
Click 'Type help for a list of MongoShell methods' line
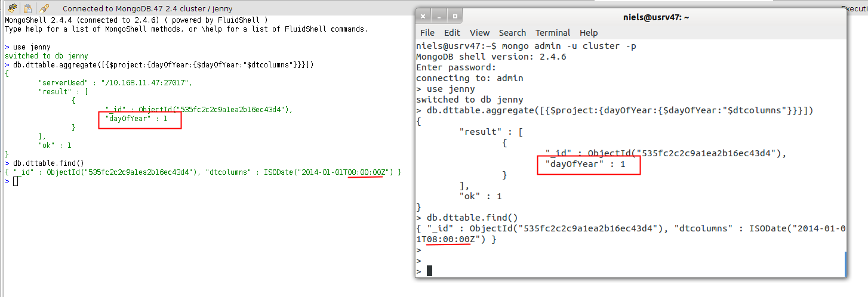[x=186, y=29]
